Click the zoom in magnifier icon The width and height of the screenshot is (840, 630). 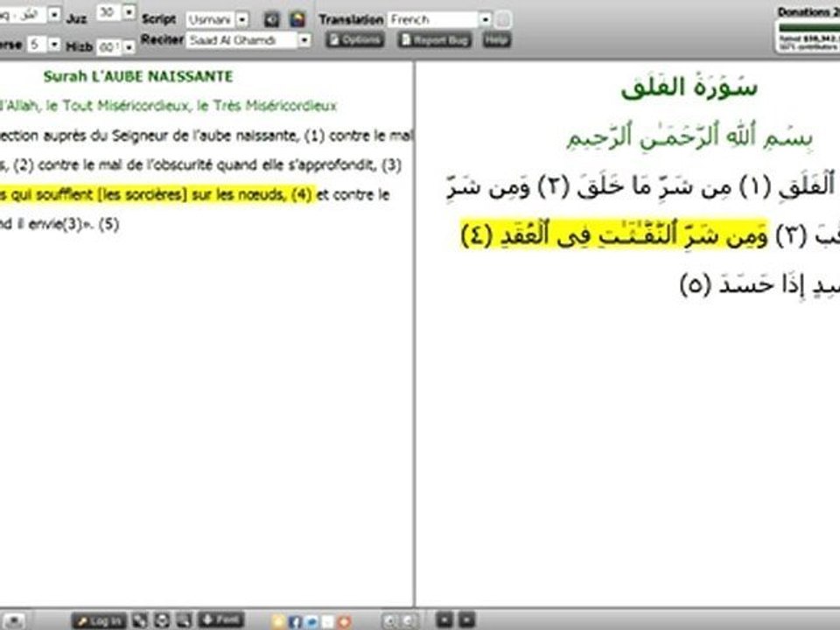tap(390, 621)
